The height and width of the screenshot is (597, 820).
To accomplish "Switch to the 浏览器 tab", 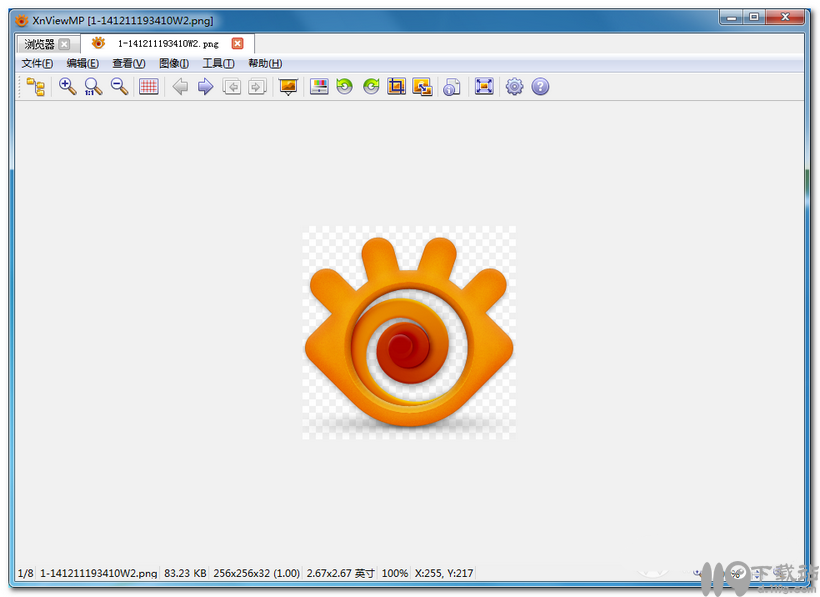I will [39, 44].
